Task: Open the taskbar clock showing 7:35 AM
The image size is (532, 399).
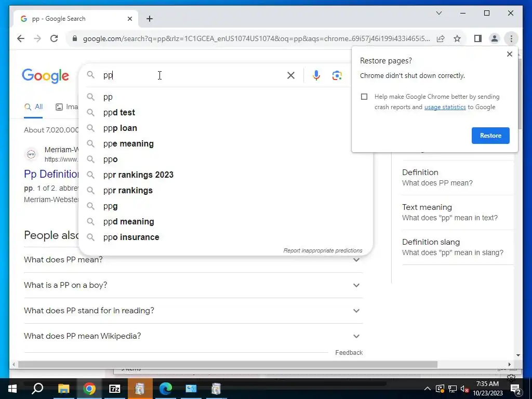Action: tap(487, 389)
